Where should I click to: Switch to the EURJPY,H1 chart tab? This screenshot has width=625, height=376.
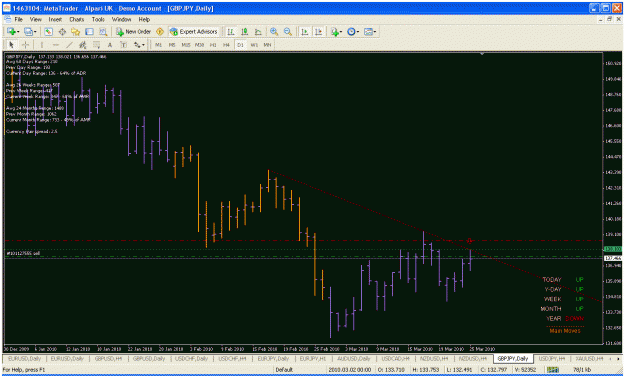[x=313, y=359]
